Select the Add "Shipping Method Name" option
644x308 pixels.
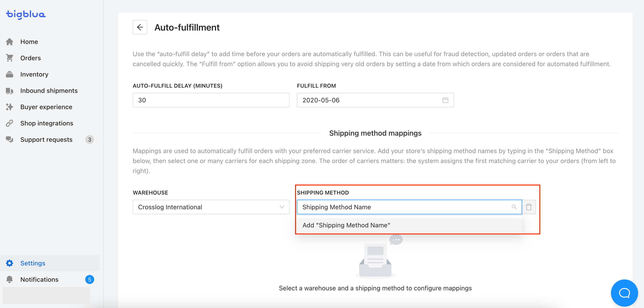[409, 225]
